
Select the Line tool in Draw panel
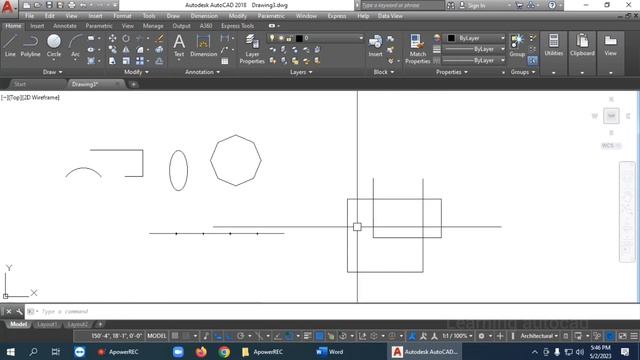point(10,45)
